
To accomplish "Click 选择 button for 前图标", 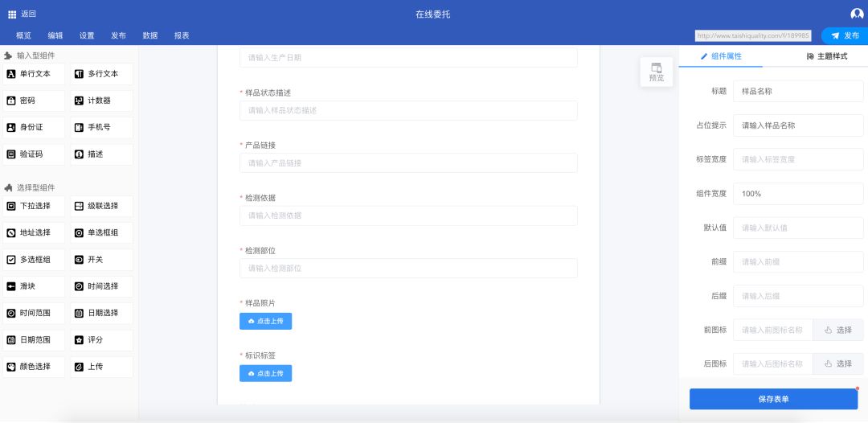I will [x=838, y=330].
